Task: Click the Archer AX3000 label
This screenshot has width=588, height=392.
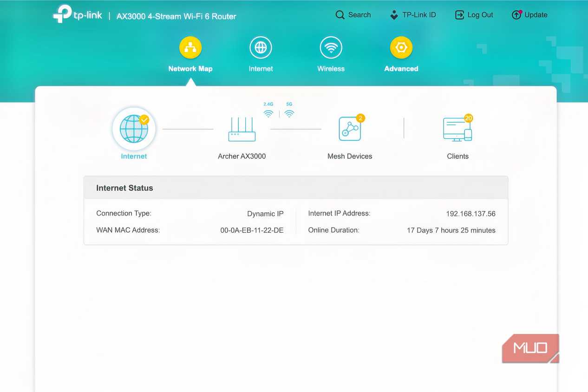Action: pos(242,157)
